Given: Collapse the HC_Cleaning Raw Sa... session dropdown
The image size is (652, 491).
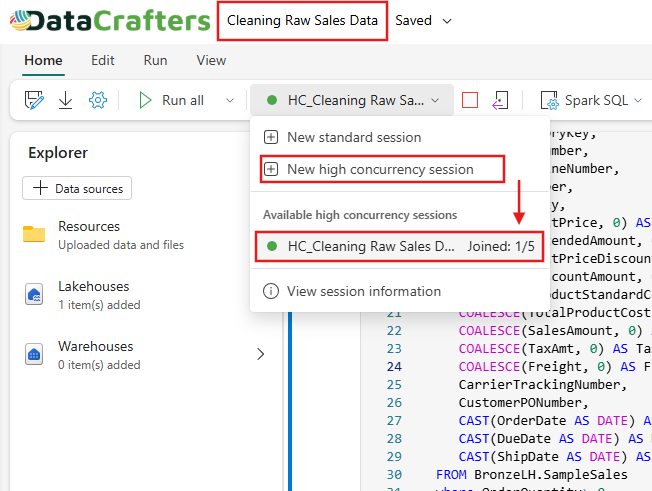Looking at the screenshot, I should [x=435, y=100].
